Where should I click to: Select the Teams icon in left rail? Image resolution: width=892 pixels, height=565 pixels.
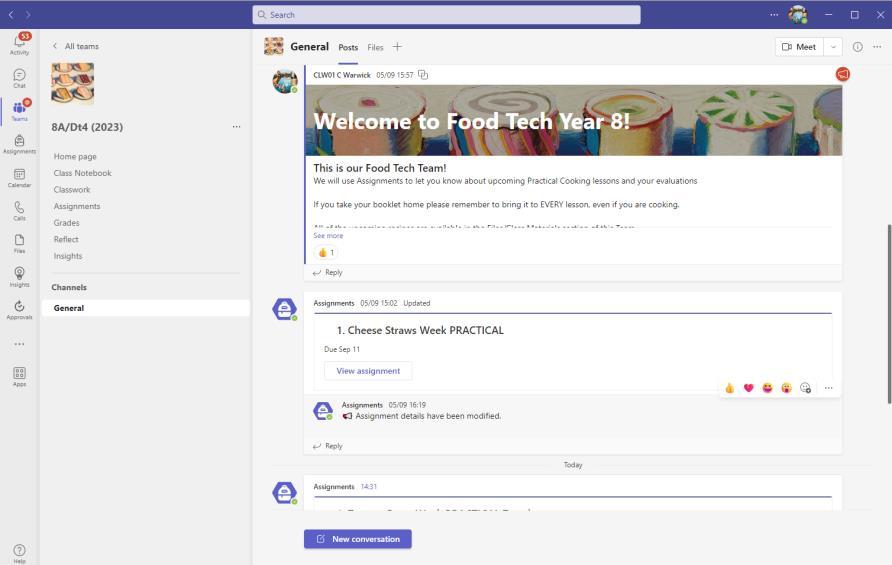coord(19,110)
